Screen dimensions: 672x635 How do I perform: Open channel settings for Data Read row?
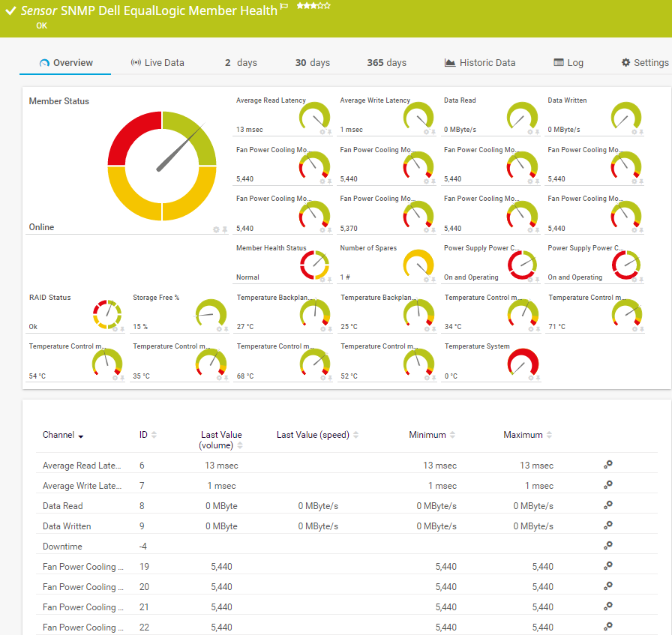[x=608, y=506]
